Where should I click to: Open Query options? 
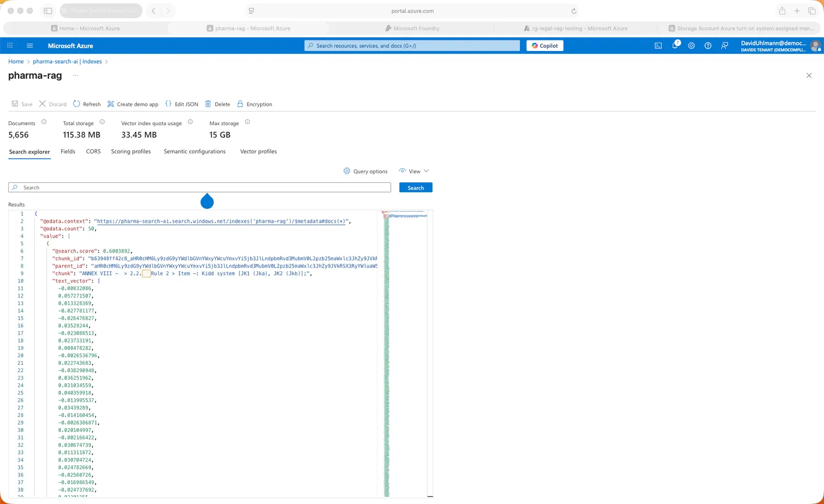pyautogui.click(x=365, y=171)
